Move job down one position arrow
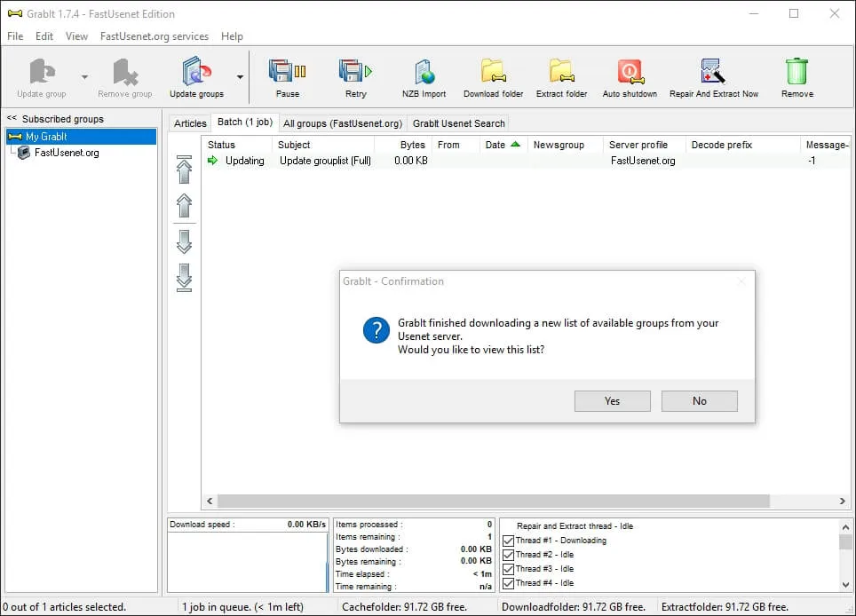This screenshot has height=616, width=856. coord(185,241)
